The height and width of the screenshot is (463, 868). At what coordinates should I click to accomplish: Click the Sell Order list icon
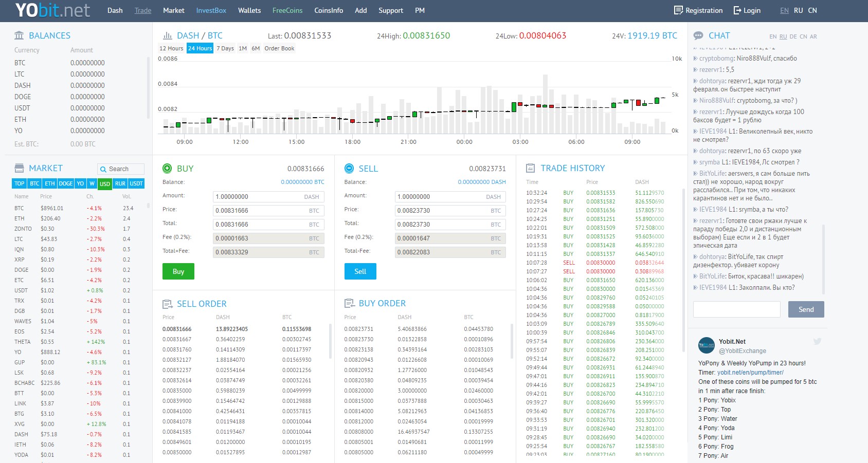[167, 304]
